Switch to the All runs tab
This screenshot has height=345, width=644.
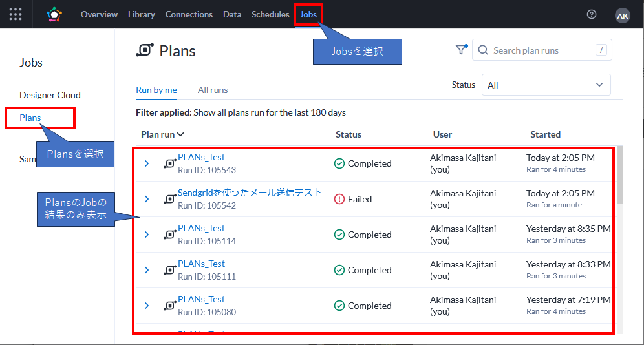pyautogui.click(x=213, y=90)
